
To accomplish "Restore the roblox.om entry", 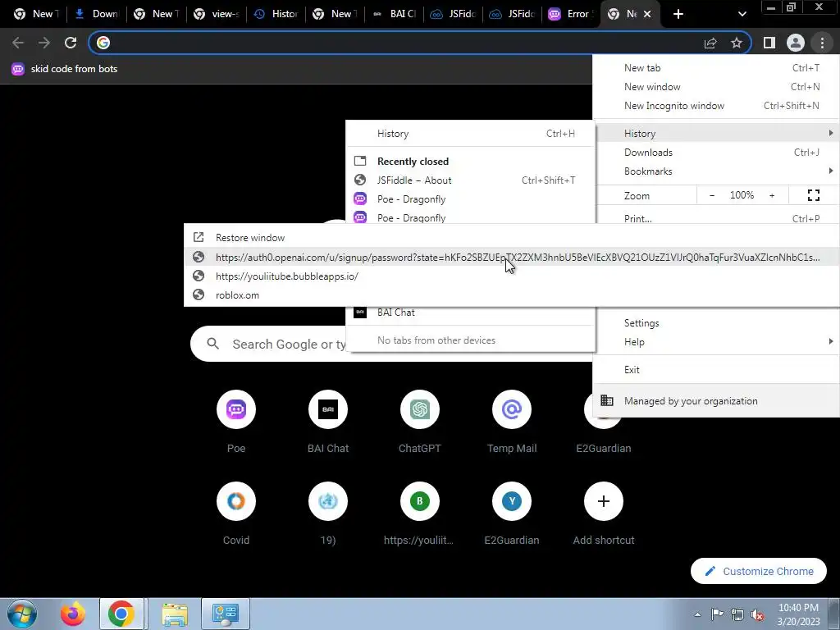I will pos(512,294).
